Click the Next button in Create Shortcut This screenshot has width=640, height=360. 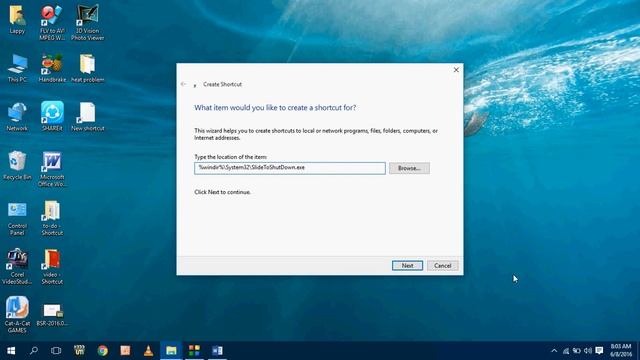click(x=407, y=266)
